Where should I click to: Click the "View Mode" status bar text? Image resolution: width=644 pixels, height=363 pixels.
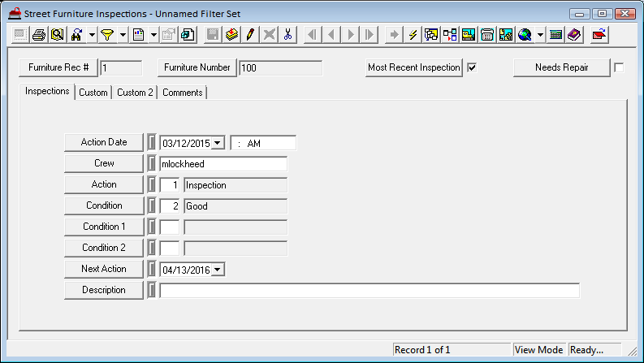538,350
